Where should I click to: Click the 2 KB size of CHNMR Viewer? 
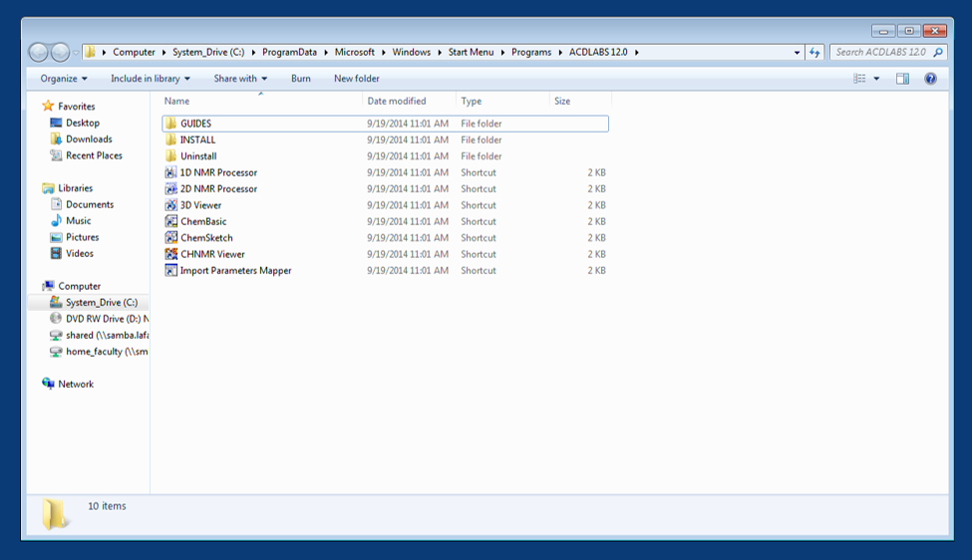coord(596,254)
